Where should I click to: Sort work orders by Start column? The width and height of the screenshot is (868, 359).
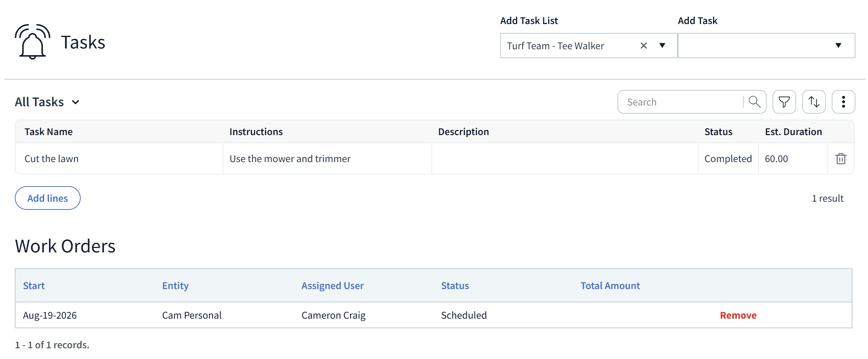34,286
